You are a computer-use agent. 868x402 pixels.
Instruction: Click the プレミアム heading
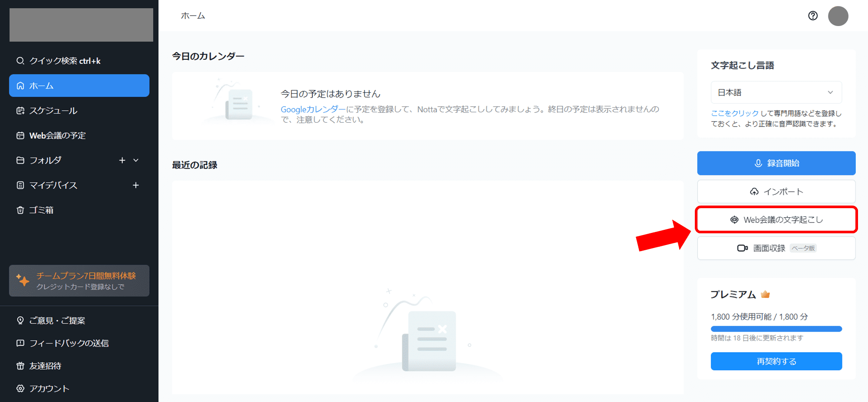click(733, 294)
